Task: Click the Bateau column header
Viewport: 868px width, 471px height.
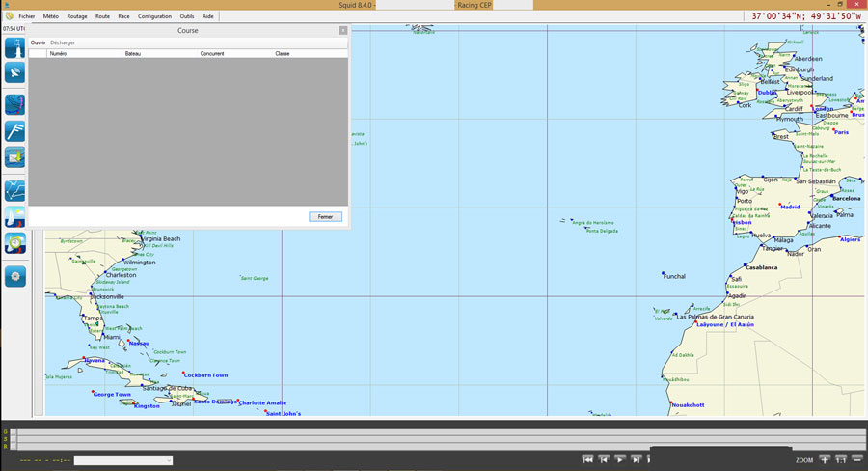Action: pyautogui.click(x=132, y=53)
